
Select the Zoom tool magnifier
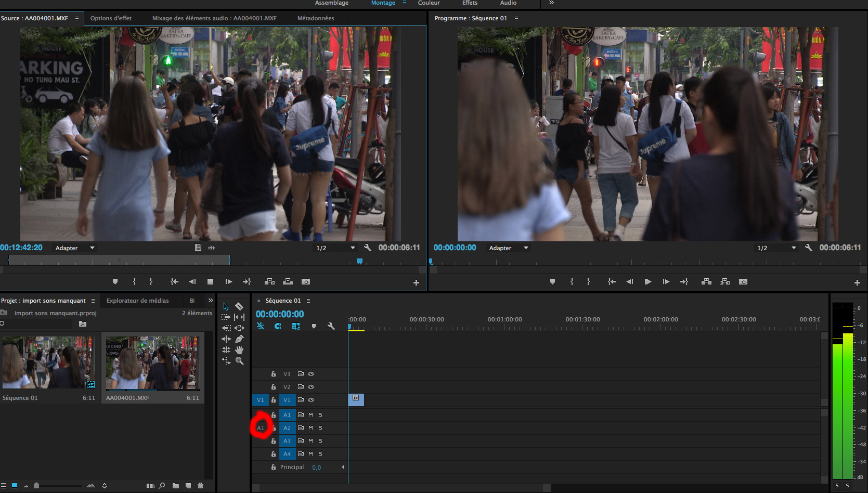tap(239, 361)
